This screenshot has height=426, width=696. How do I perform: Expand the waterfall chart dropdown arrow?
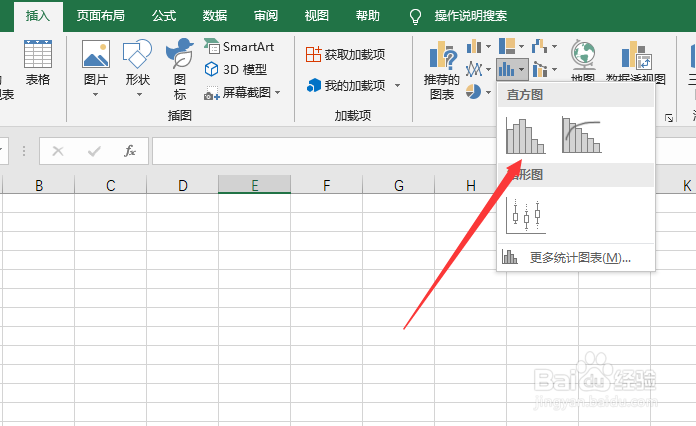(554, 46)
